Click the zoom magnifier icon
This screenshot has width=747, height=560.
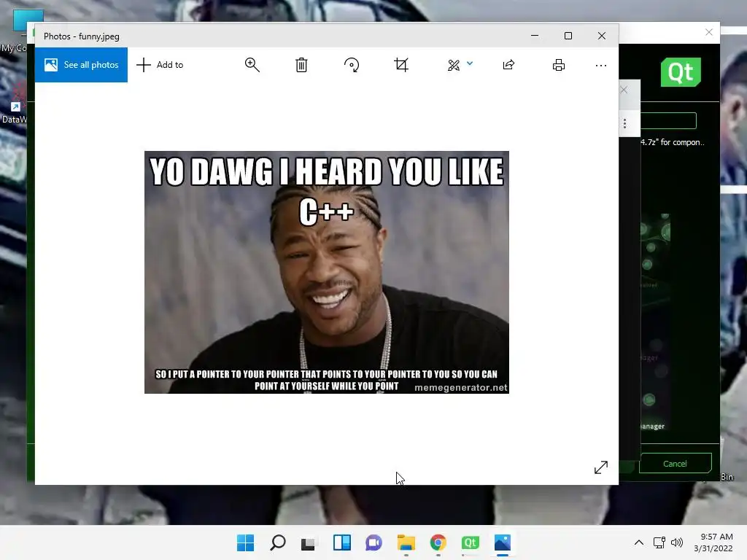(252, 65)
